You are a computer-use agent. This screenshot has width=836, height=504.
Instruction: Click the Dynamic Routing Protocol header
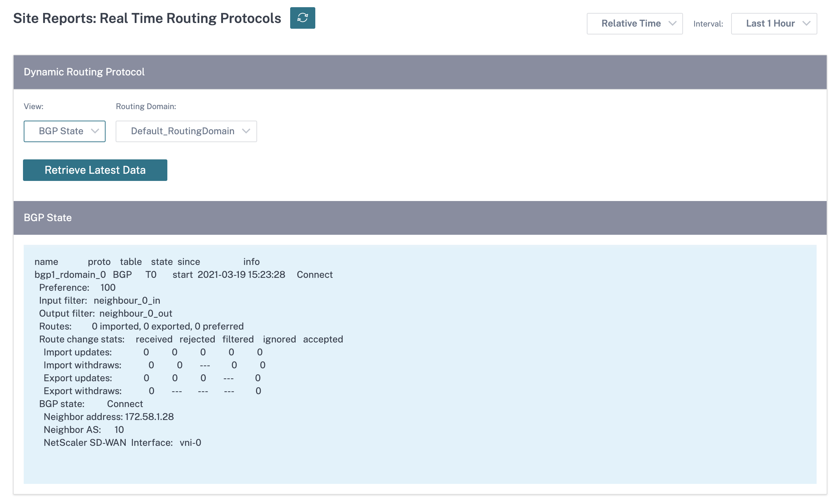pyautogui.click(x=420, y=72)
